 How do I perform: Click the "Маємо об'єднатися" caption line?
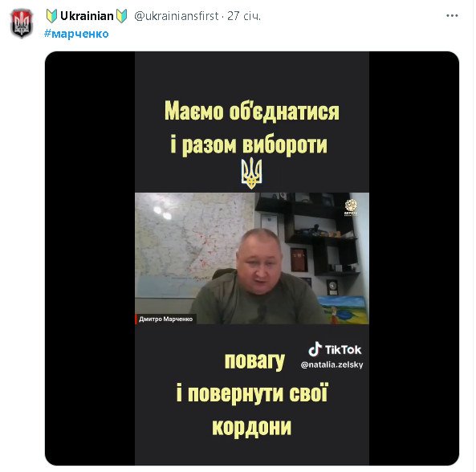pyautogui.click(x=252, y=111)
